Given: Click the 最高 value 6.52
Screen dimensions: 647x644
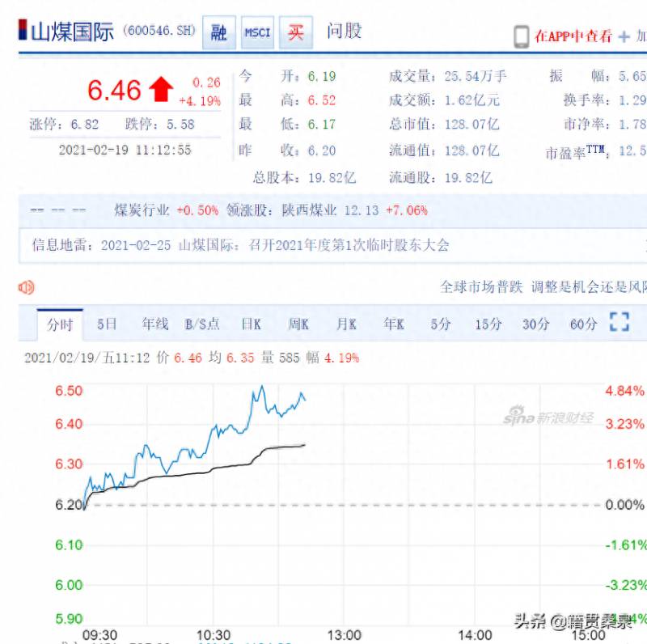Looking at the screenshot, I should pyautogui.click(x=322, y=100).
